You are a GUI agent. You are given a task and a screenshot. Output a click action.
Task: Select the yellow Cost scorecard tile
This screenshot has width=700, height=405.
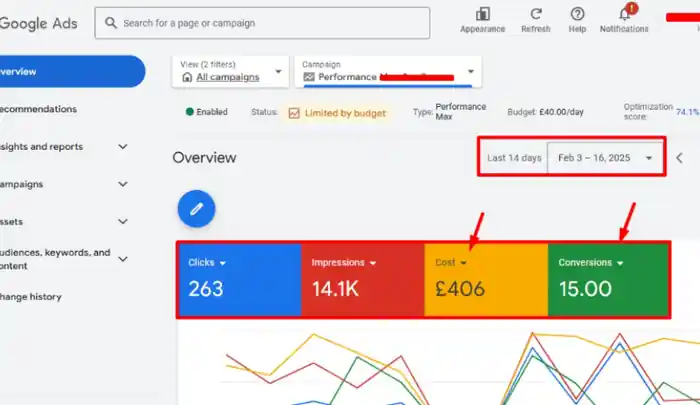[486, 280]
